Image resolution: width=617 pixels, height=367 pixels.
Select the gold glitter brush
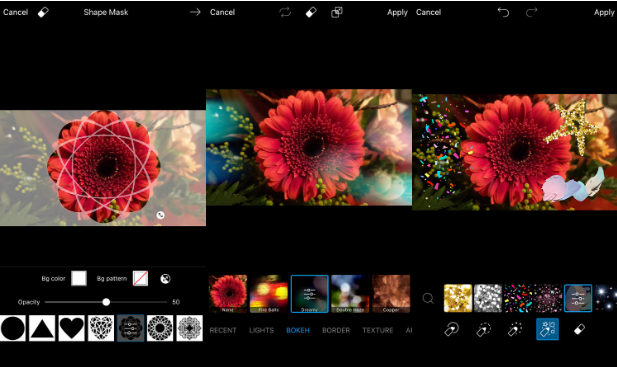(458, 298)
